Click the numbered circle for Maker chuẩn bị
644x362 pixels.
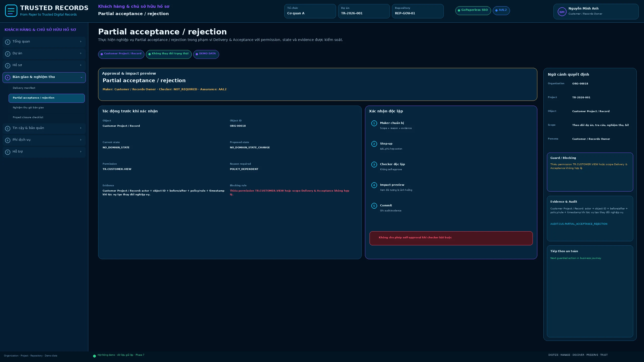374,123
